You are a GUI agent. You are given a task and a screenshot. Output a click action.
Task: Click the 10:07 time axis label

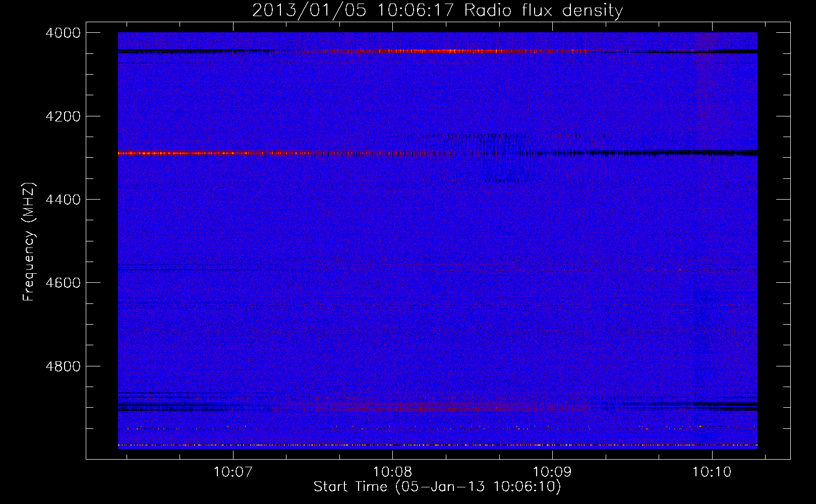[232, 472]
